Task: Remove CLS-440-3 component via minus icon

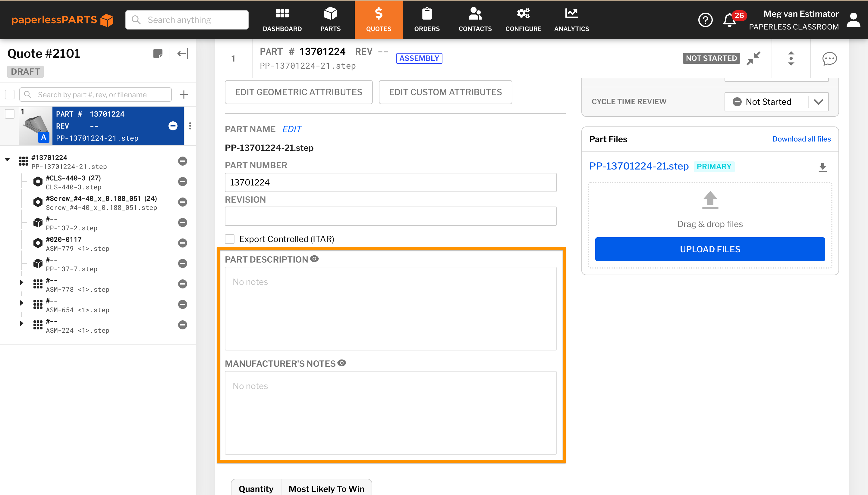Action: pos(183,182)
